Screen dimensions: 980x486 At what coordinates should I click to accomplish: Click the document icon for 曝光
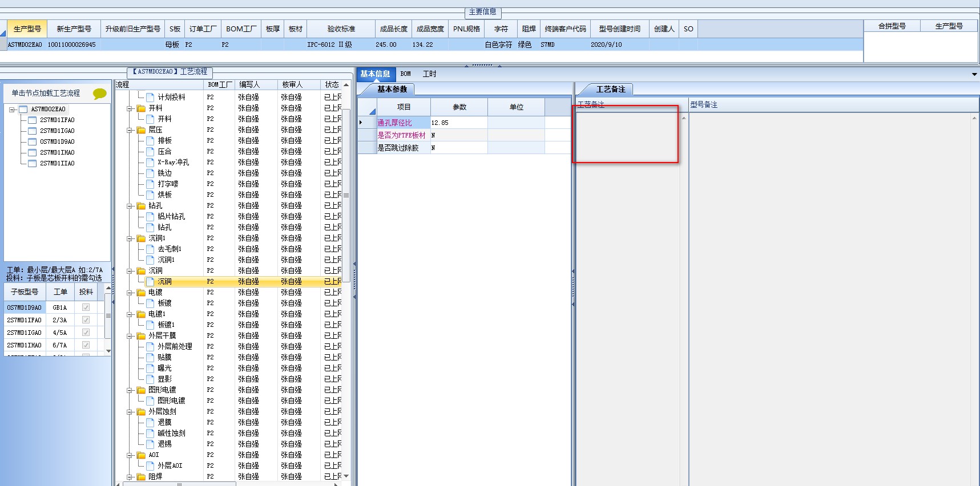[x=150, y=368]
